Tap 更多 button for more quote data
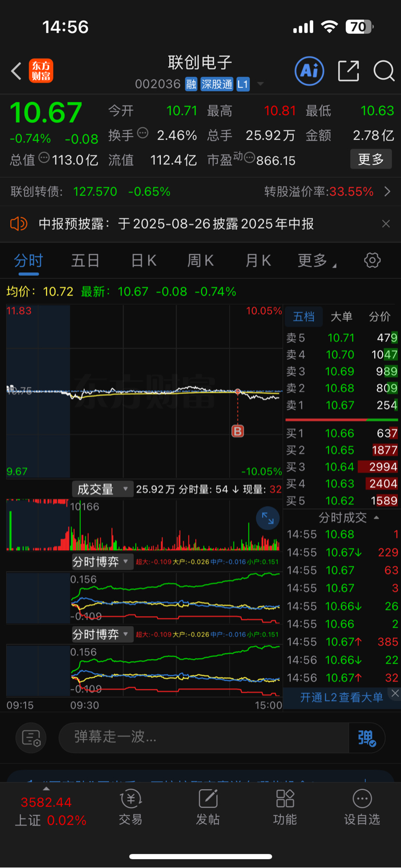This screenshot has width=401, height=868. pos(371,159)
